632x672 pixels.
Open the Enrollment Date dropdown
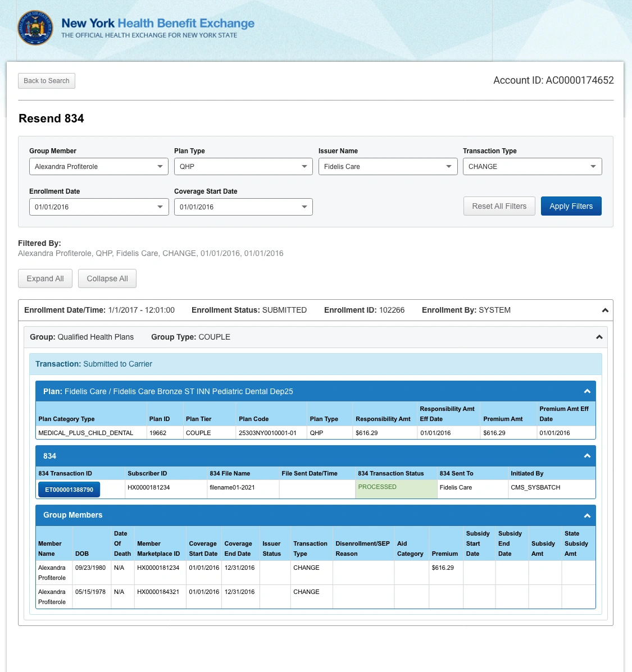click(160, 207)
